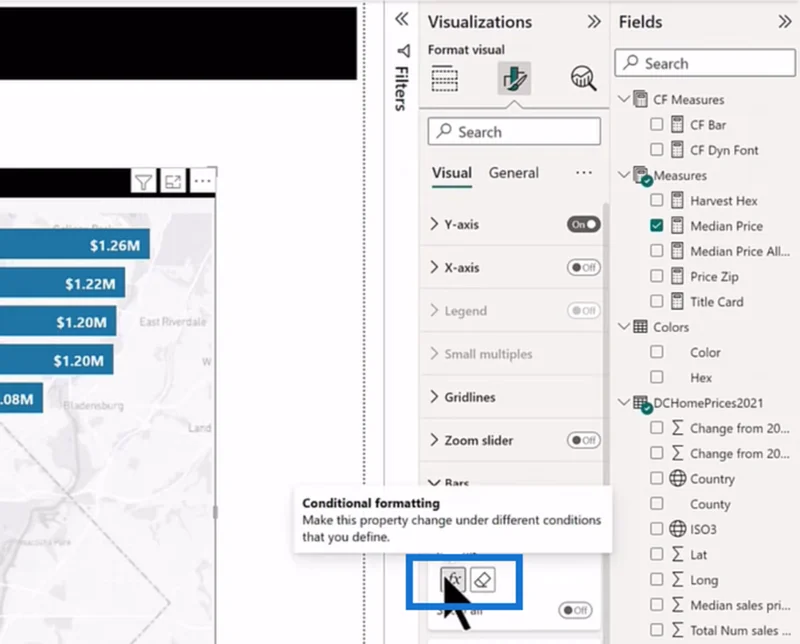This screenshot has width=800, height=644.
Task: Open the visual's more options ellipsis
Action: (203, 181)
